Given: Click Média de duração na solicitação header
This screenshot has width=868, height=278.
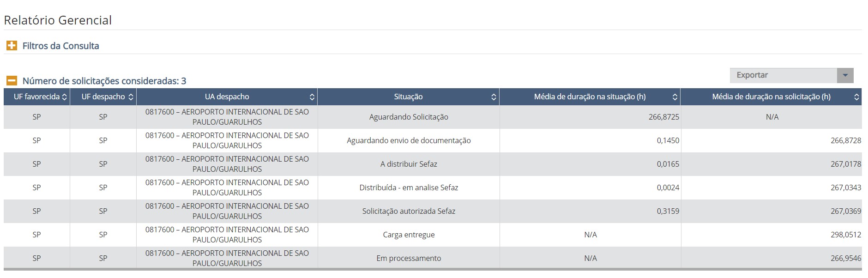Looking at the screenshot, I should pos(771,97).
